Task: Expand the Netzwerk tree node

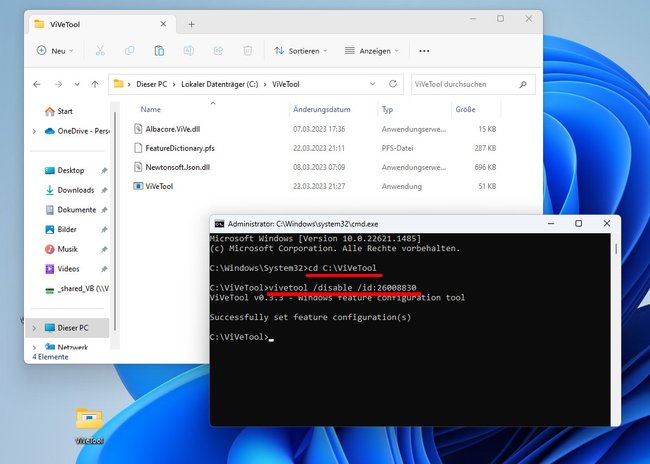Action: (34, 347)
